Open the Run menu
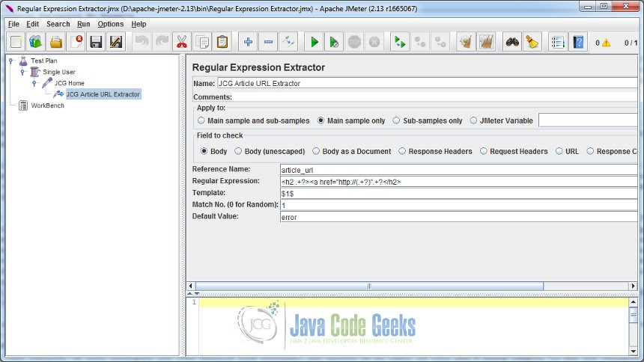The height and width of the screenshot is (362, 644). point(83,24)
